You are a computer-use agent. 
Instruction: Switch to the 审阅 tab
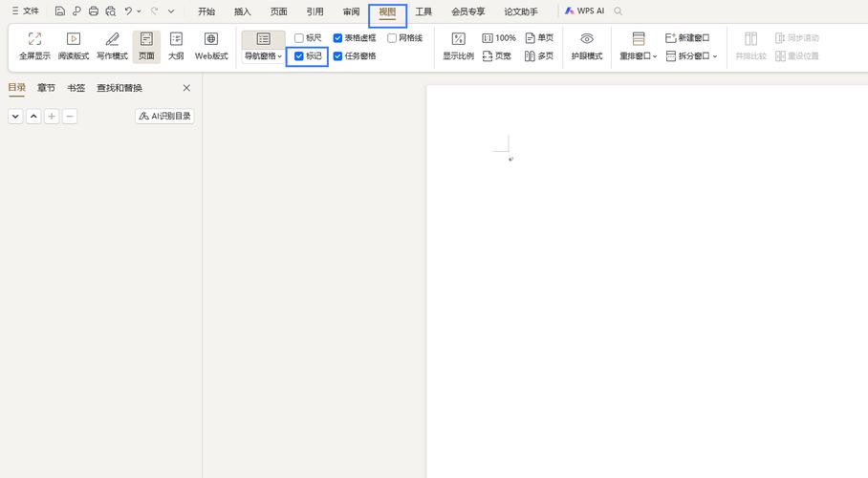[x=351, y=11]
